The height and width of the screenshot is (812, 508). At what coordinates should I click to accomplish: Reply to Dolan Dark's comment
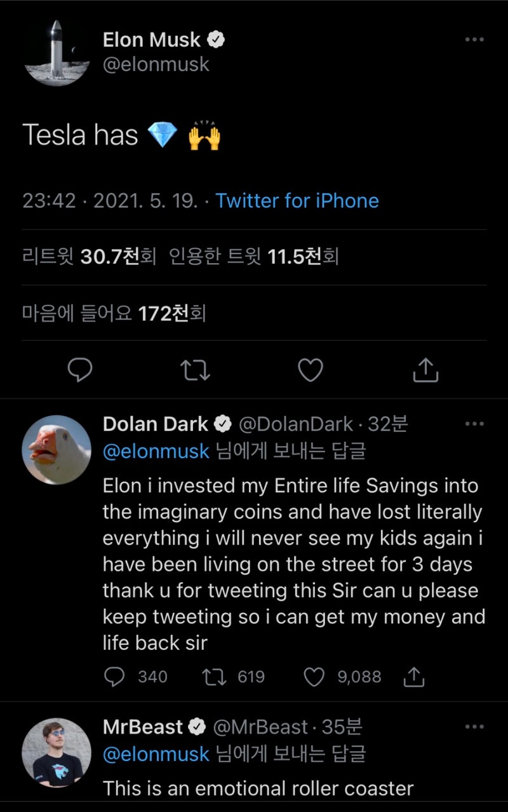coord(114,677)
